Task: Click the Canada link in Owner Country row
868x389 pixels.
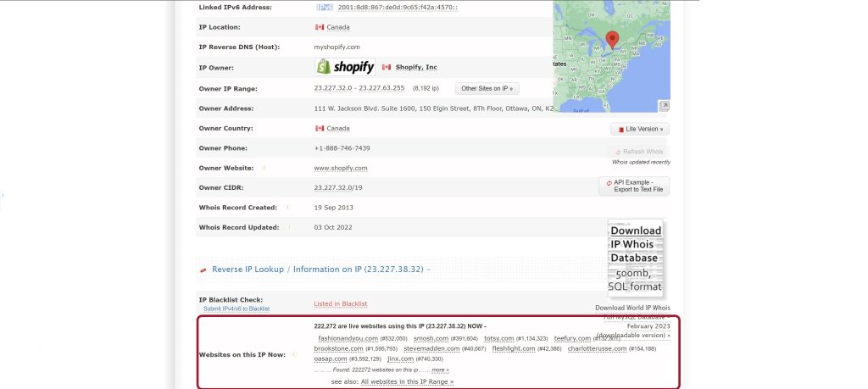Action: (x=337, y=128)
